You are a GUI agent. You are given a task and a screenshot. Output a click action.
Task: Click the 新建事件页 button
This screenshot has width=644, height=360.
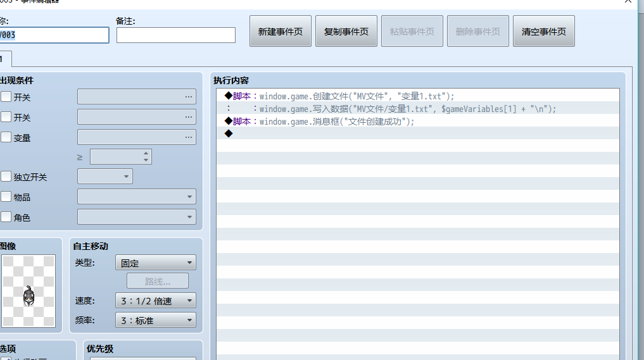280,31
